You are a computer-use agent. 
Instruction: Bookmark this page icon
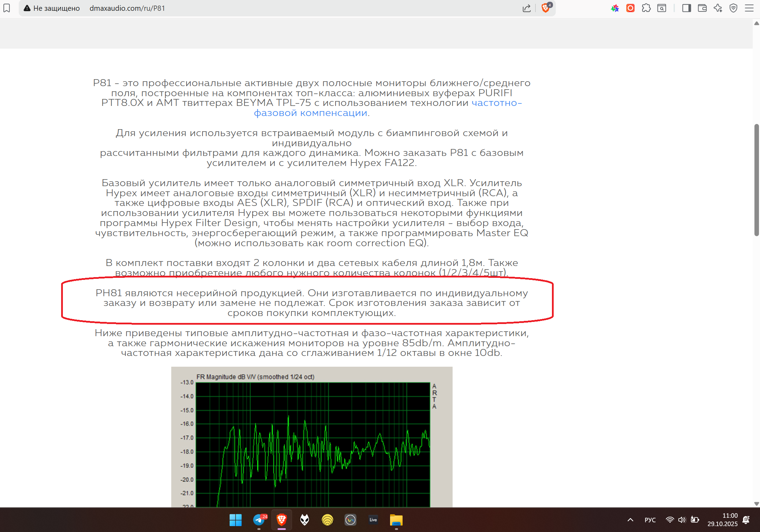(x=7, y=8)
